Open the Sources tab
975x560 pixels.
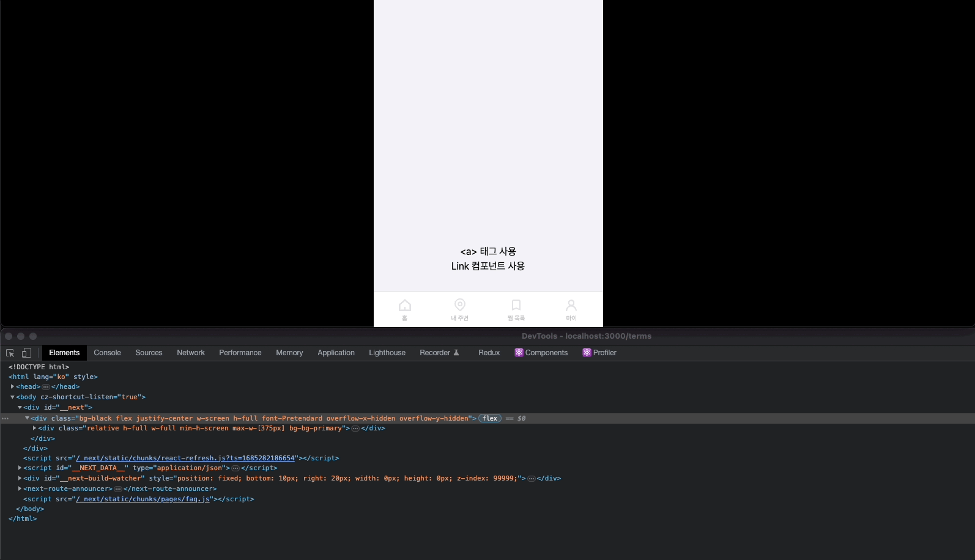point(149,353)
